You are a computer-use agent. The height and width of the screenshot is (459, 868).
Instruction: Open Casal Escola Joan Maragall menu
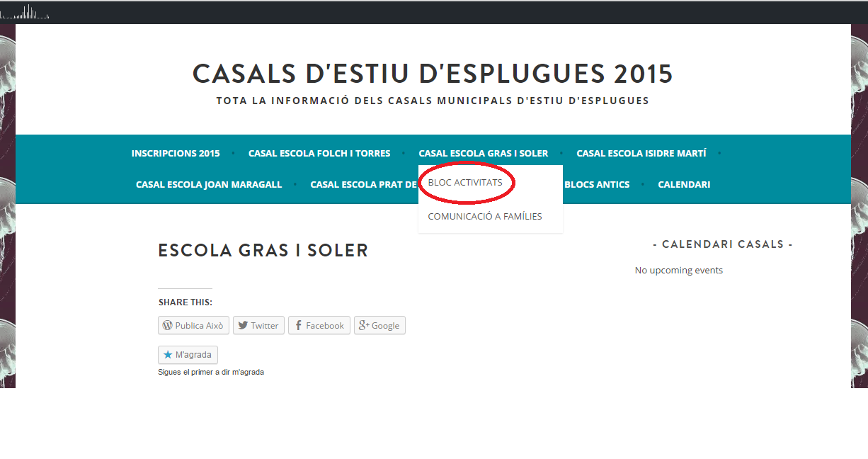(x=209, y=185)
